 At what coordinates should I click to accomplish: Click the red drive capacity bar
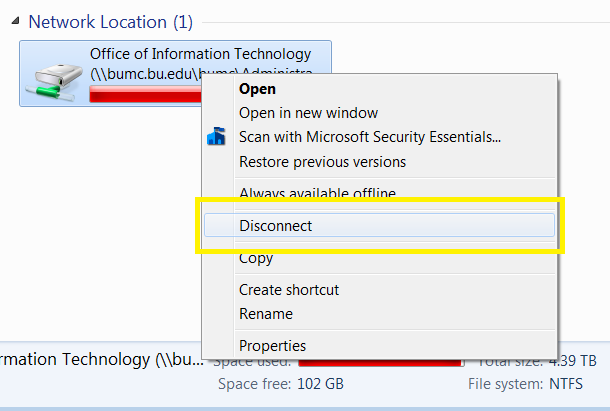pyautogui.click(x=145, y=94)
